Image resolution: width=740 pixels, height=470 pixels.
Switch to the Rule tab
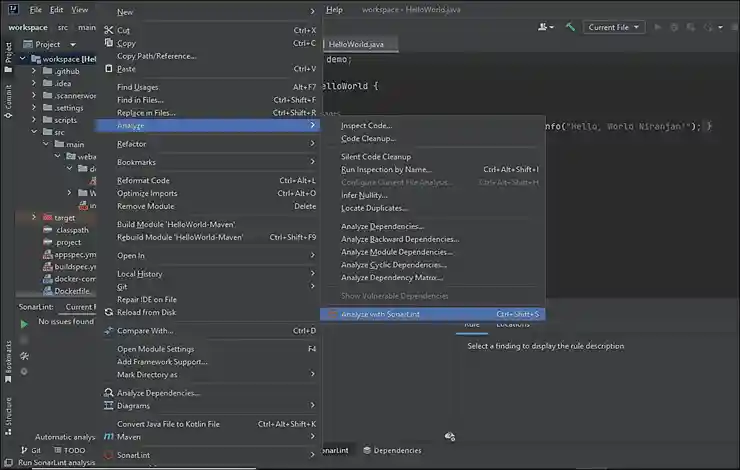[x=471, y=325]
